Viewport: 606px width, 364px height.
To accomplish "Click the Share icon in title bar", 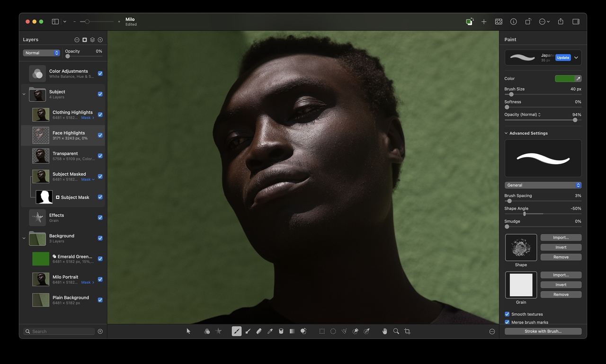I will (x=561, y=22).
